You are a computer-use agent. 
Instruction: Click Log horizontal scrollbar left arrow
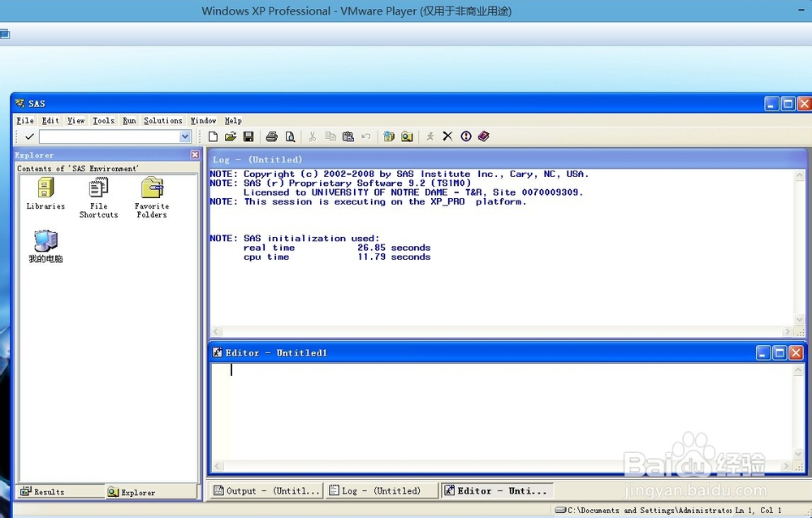click(x=217, y=331)
